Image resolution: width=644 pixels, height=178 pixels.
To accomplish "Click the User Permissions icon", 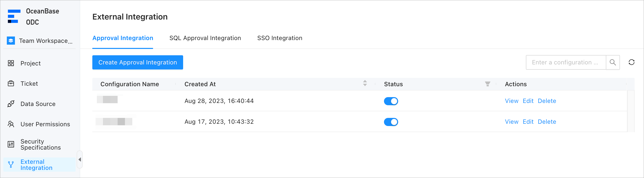I will pyautogui.click(x=11, y=124).
